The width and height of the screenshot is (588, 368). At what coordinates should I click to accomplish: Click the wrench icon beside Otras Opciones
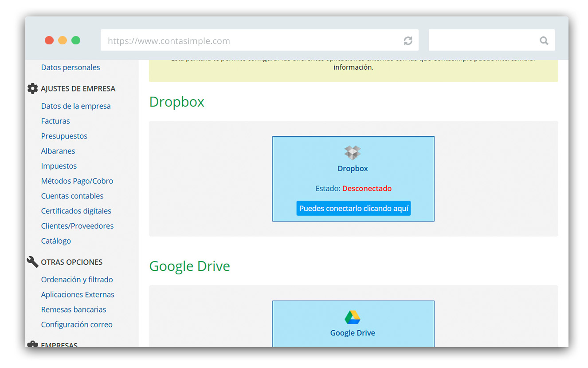click(x=32, y=262)
